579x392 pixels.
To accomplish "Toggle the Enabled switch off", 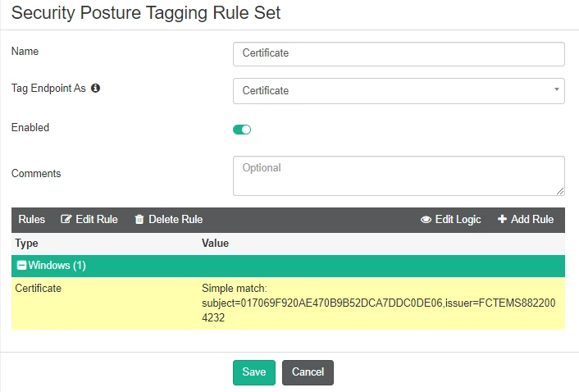I will [x=242, y=130].
